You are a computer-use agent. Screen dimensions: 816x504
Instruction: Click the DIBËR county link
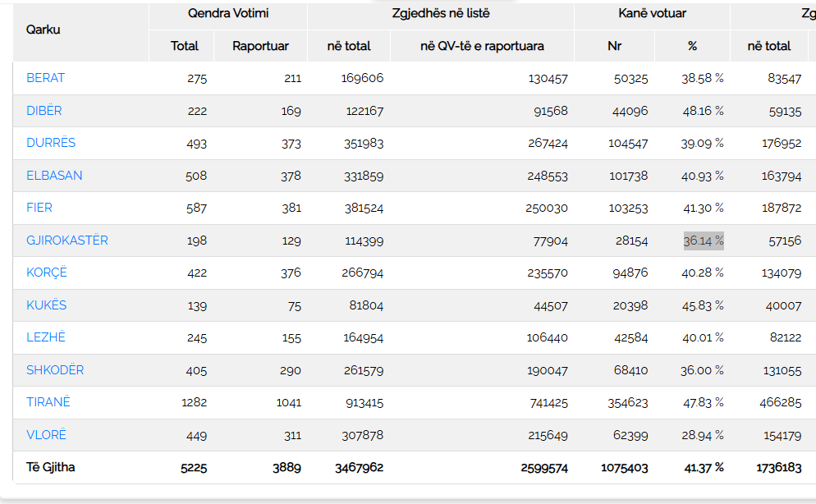44,111
